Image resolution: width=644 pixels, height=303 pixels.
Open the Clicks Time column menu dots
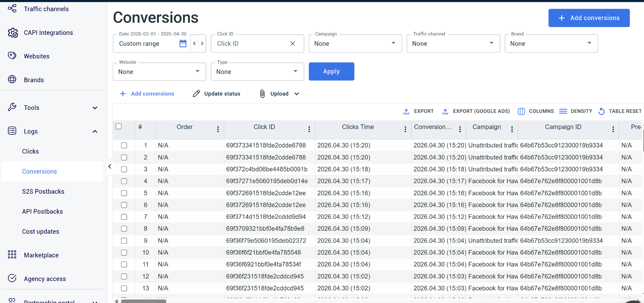tap(405, 129)
